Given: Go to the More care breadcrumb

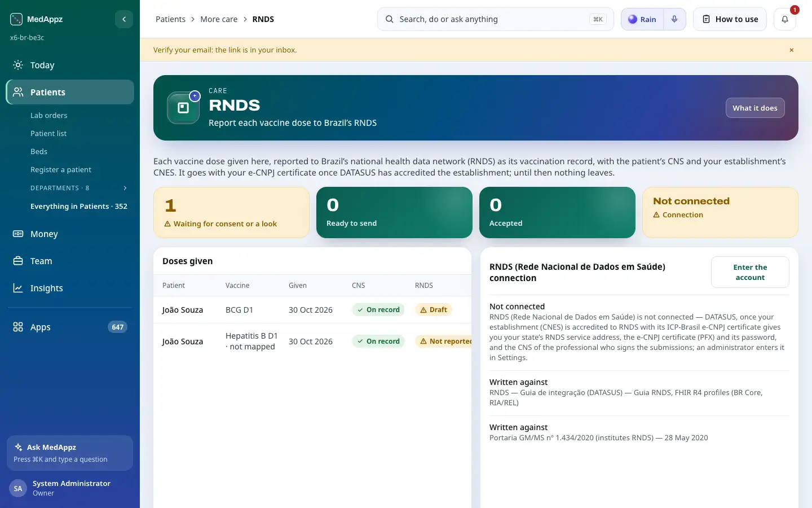Looking at the screenshot, I should (x=219, y=19).
